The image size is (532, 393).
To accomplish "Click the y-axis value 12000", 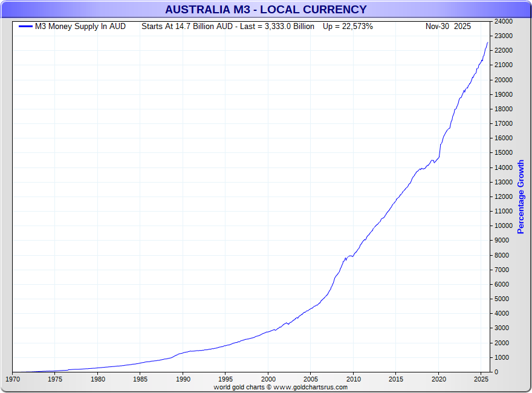I will pos(504,197).
